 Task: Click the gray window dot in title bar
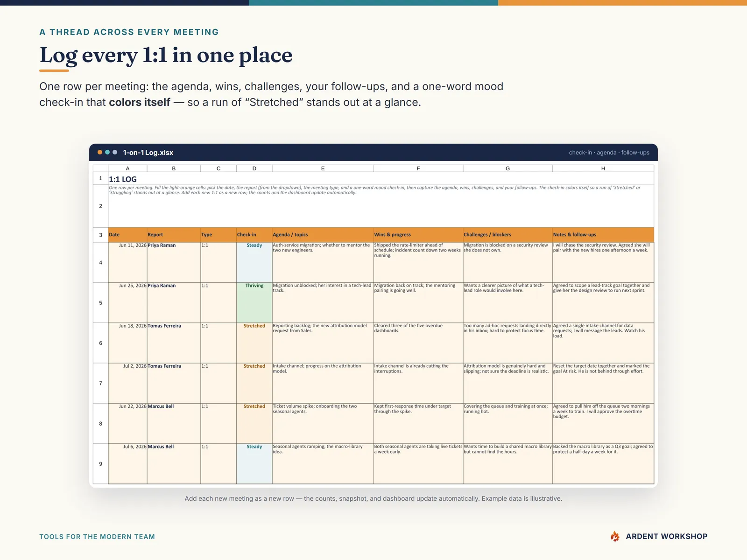[x=115, y=152]
